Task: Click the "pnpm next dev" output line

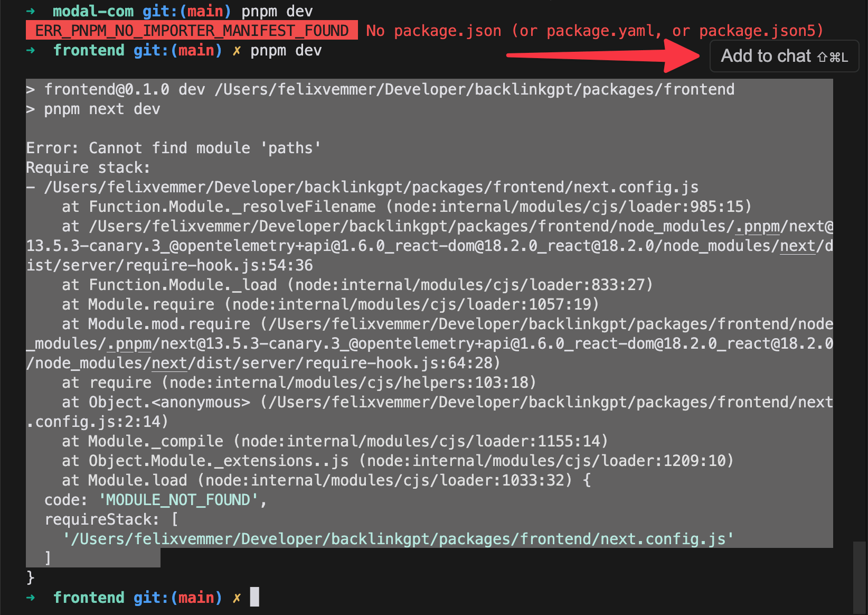Action: click(93, 109)
